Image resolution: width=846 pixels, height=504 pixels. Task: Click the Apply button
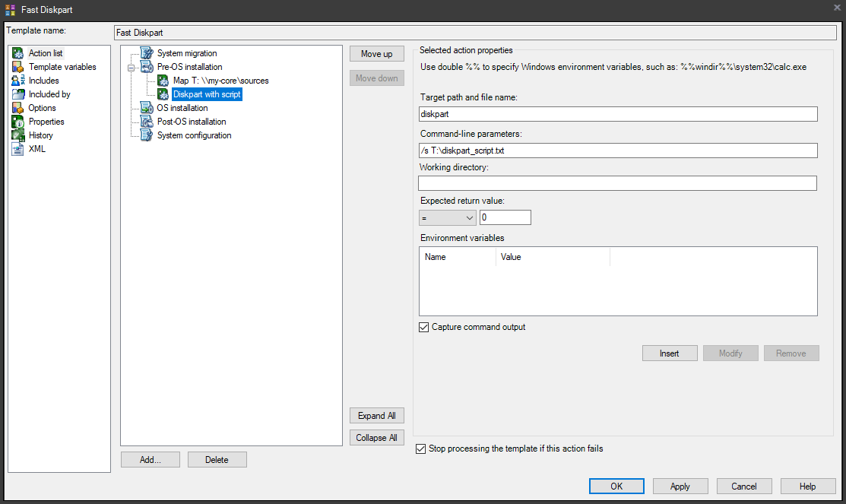(680, 487)
